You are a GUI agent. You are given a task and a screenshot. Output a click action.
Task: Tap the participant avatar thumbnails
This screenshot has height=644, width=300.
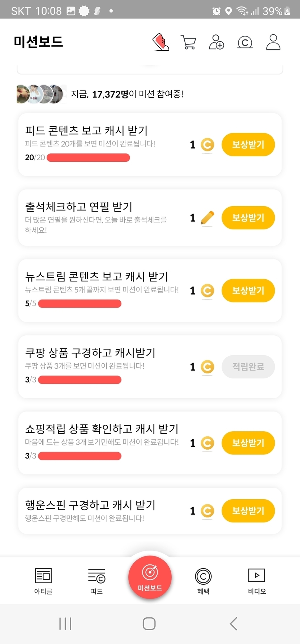coord(41,94)
